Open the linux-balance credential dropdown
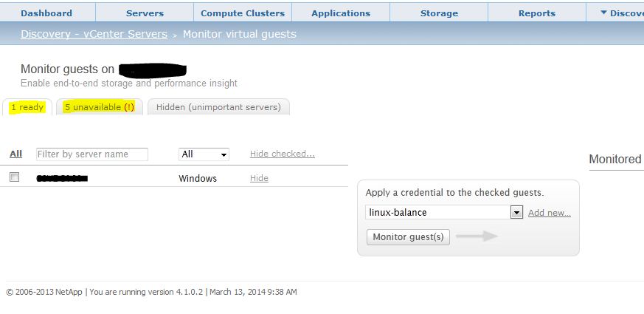 click(516, 213)
